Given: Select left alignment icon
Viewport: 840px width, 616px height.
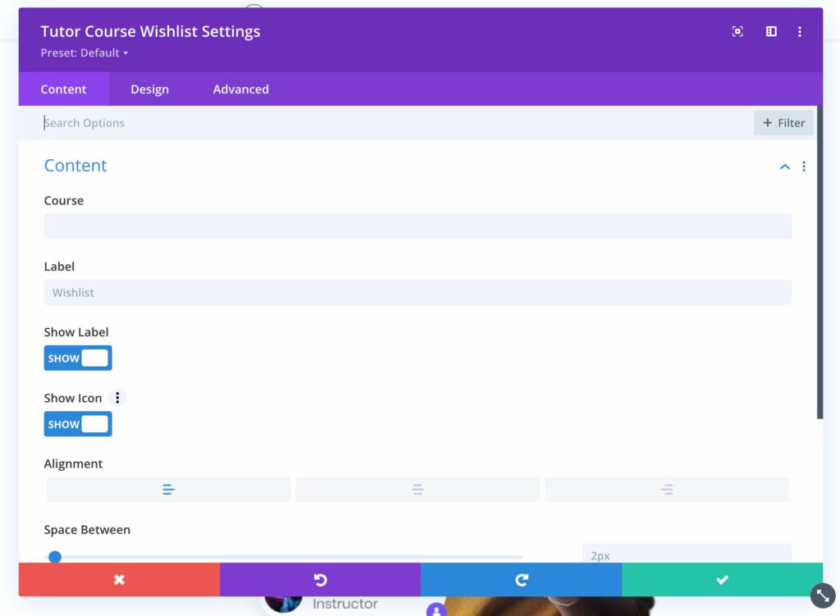Looking at the screenshot, I should pos(168,490).
